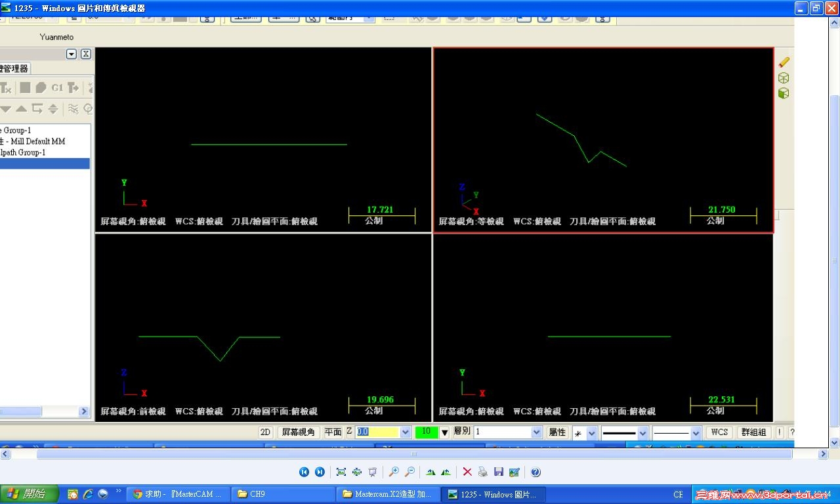Click the yellow pencil icon on right strip
840x504 pixels.
(784, 62)
